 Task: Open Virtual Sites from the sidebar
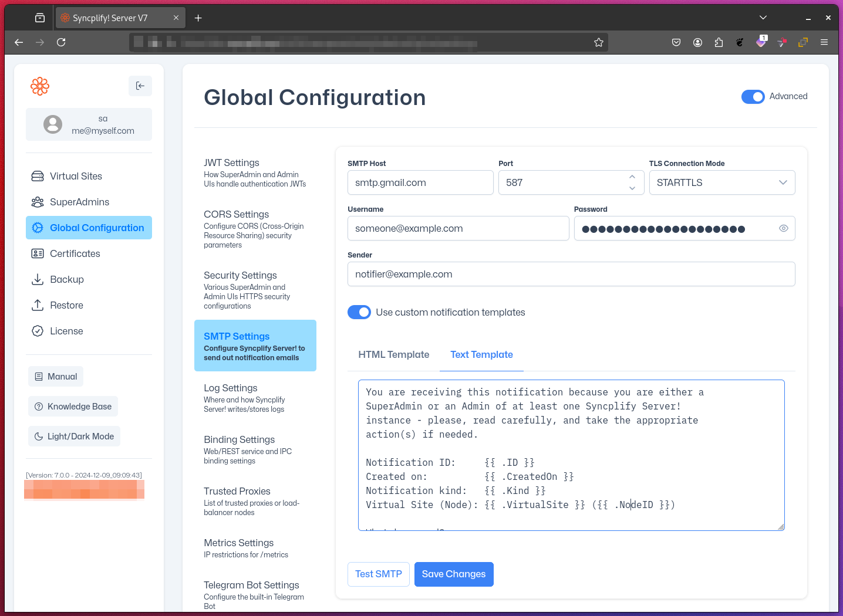pyautogui.click(x=76, y=176)
